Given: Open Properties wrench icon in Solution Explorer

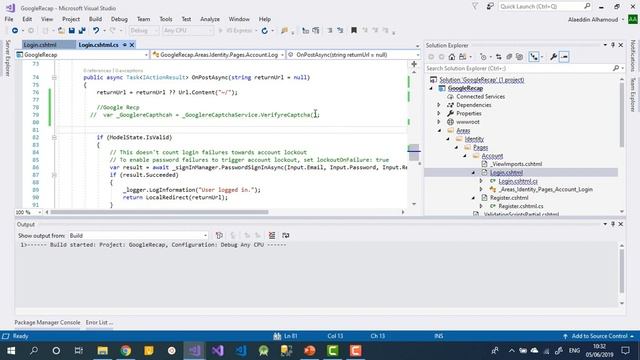Looking at the screenshot, I should (553, 57).
